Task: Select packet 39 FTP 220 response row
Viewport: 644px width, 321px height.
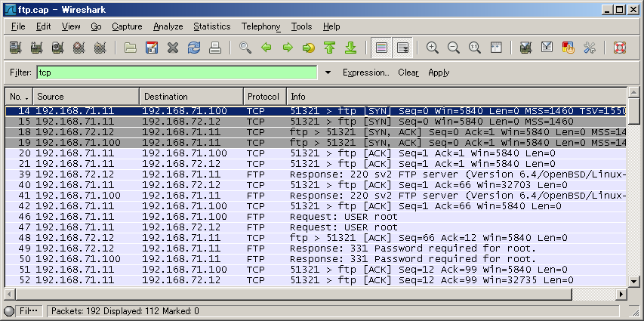Action: click(x=316, y=174)
